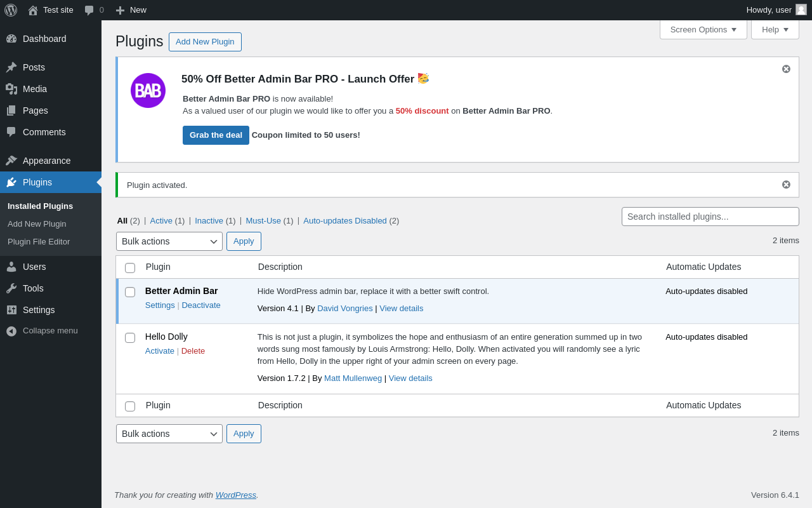Open Installed Plugins submenu item

click(40, 206)
